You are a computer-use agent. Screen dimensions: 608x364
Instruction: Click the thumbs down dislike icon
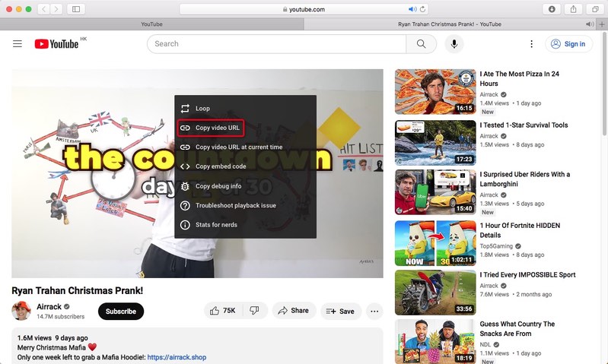[255, 311]
